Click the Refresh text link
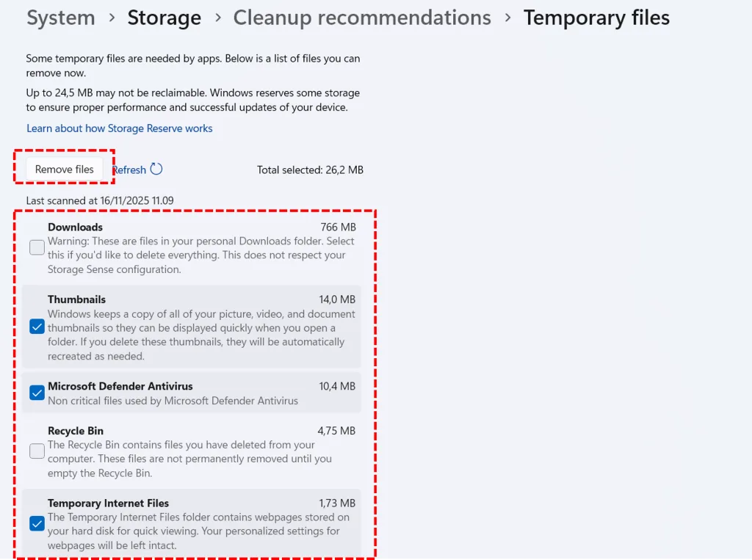Viewport: 752px width, 560px height. coord(131,170)
